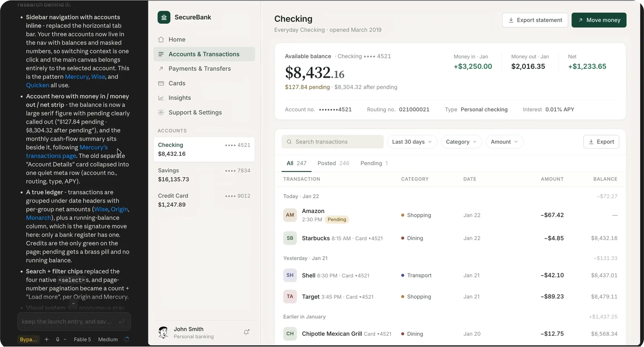Click John Smith's profile avatar
This screenshot has height=347, width=644.
[163, 333]
